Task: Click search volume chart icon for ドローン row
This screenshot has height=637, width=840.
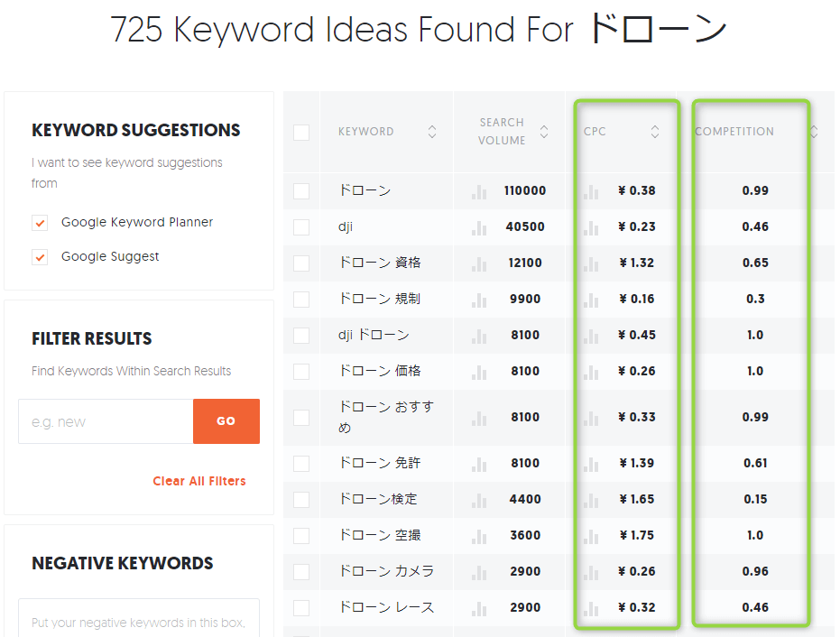Action: (479, 191)
